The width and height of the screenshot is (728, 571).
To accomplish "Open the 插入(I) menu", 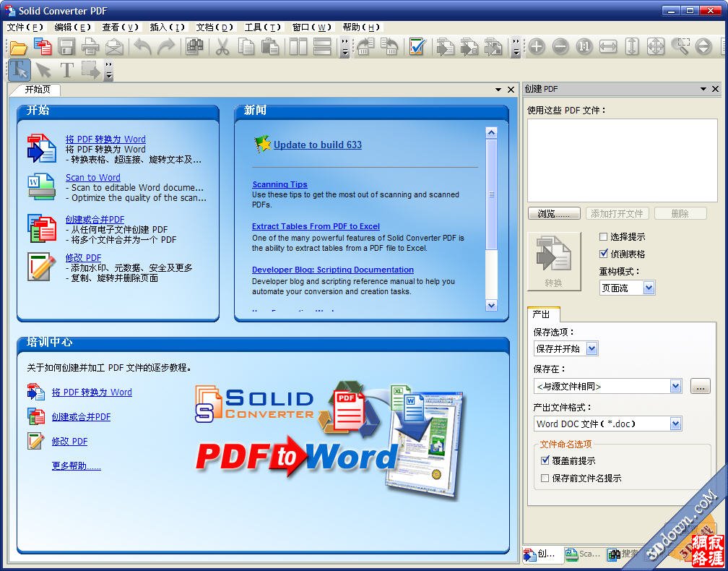I will (x=167, y=27).
